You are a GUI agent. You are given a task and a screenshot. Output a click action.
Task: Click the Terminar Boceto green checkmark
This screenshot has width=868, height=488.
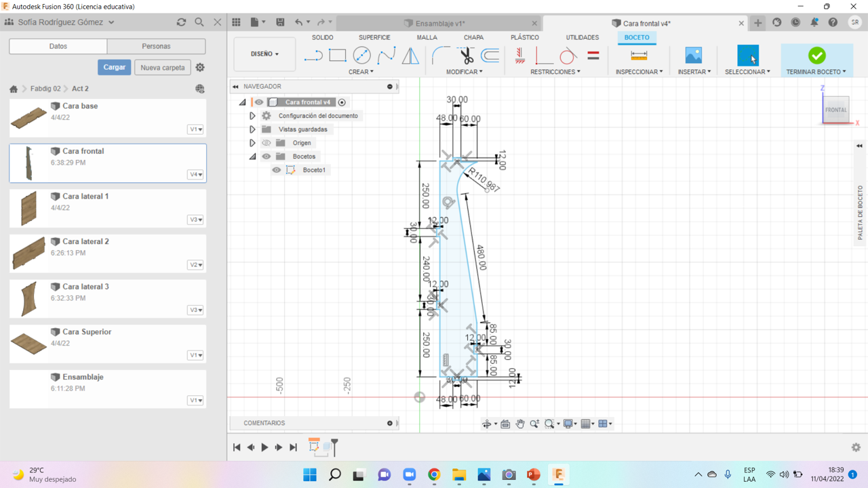point(816,56)
